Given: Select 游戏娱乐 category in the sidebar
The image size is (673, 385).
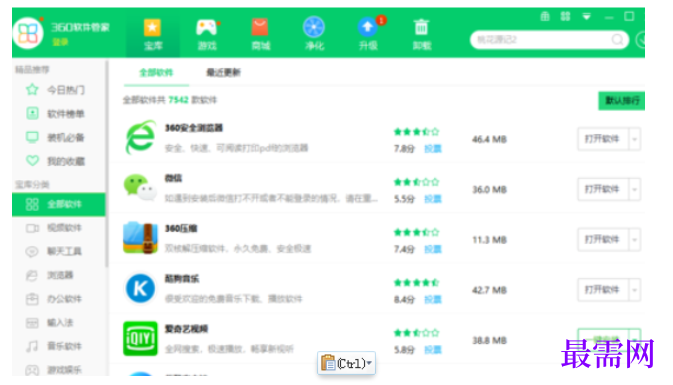Looking at the screenshot, I should [59, 369].
